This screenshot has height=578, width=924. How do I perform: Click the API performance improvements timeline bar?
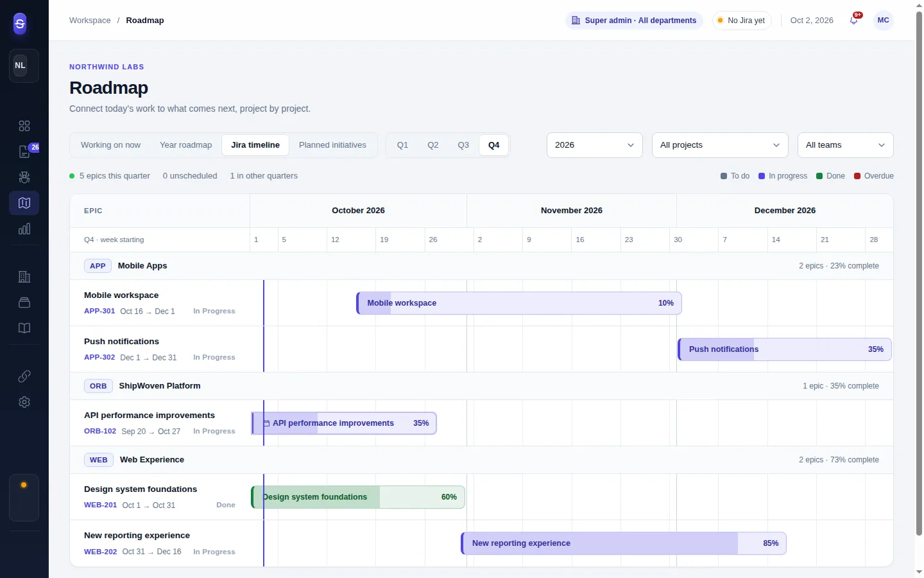pyautogui.click(x=344, y=423)
